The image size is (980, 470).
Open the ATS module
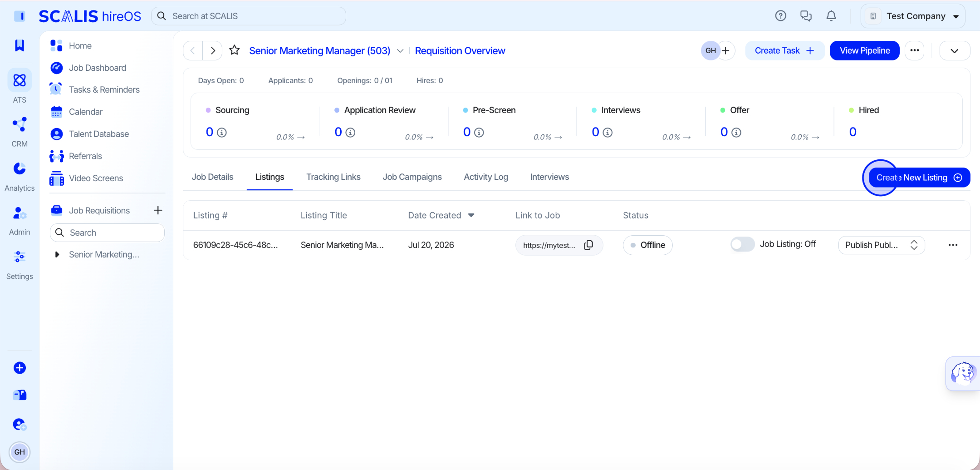tap(20, 86)
